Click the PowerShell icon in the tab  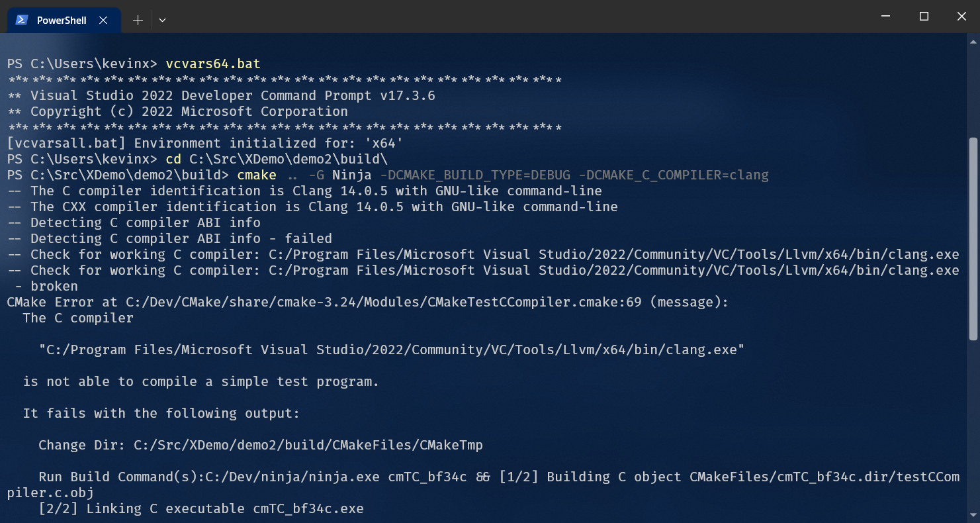click(x=21, y=20)
